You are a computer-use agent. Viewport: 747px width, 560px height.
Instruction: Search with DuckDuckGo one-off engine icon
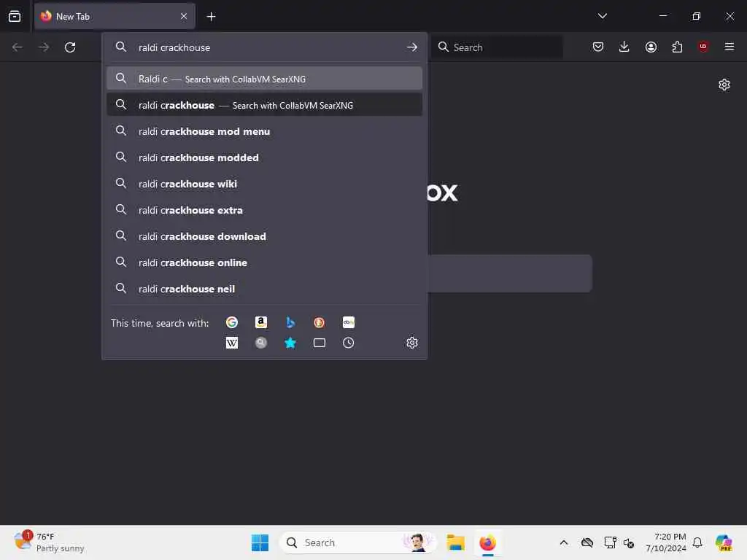pyautogui.click(x=320, y=322)
